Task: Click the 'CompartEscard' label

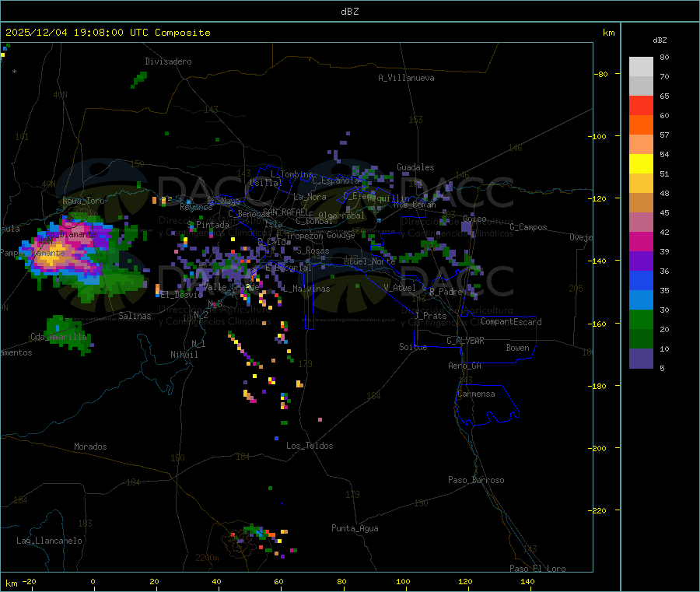Action: pyautogui.click(x=511, y=322)
